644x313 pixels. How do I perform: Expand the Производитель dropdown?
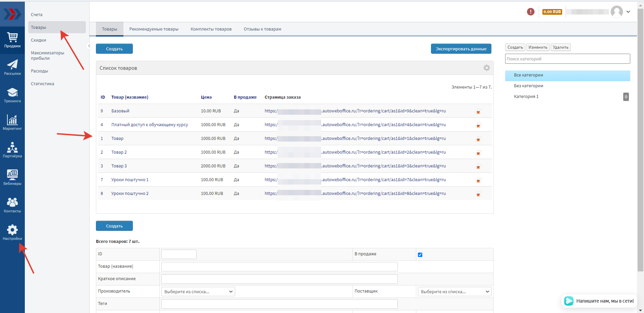tap(198, 292)
